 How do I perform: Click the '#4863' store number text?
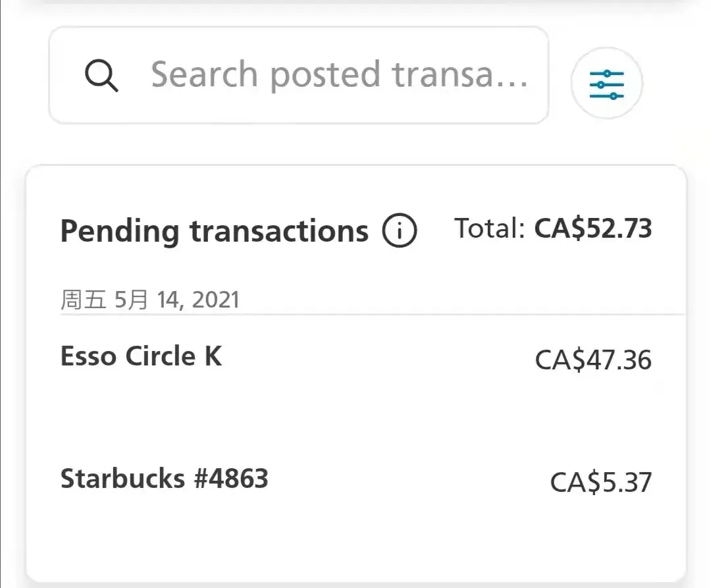[x=230, y=479]
